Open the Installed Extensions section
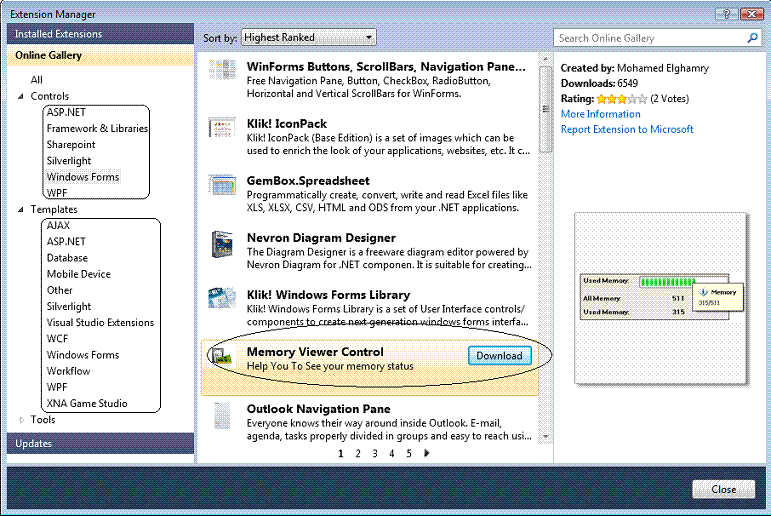Screen dimensions: 771x516 100,34
